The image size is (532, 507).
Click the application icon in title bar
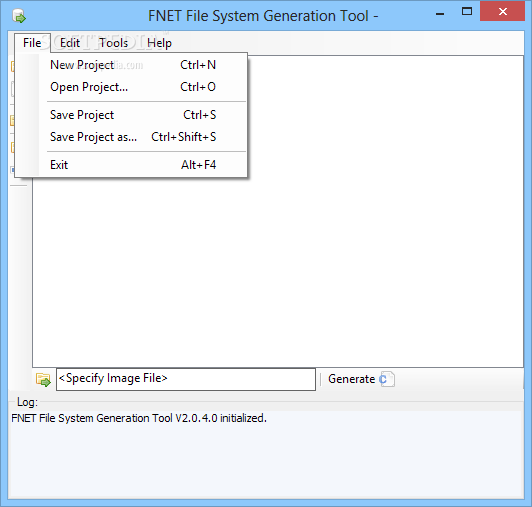click(19, 16)
